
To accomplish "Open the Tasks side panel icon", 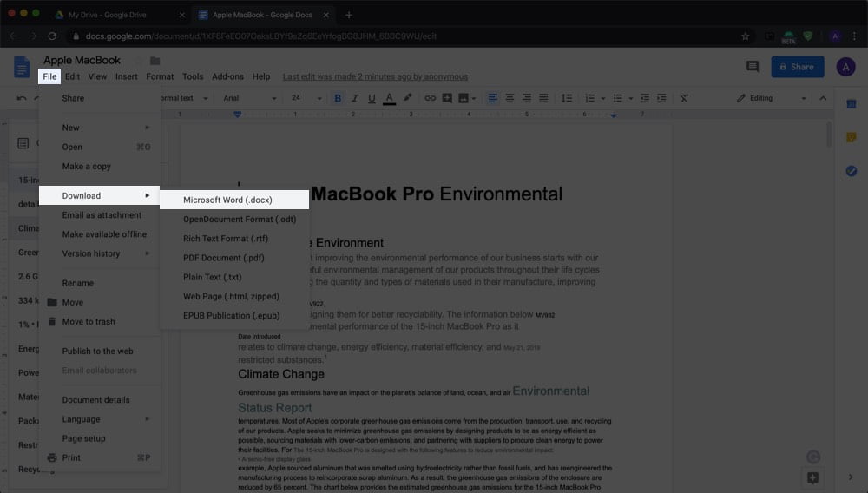I will [x=852, y=171].
